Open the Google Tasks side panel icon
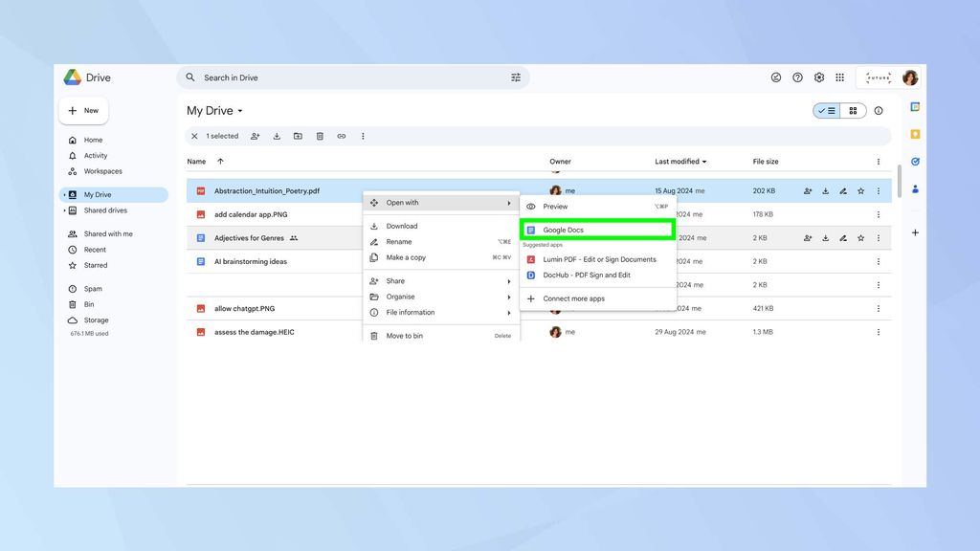The height and width of the screenshot is (551, 980). pos(915,162)
